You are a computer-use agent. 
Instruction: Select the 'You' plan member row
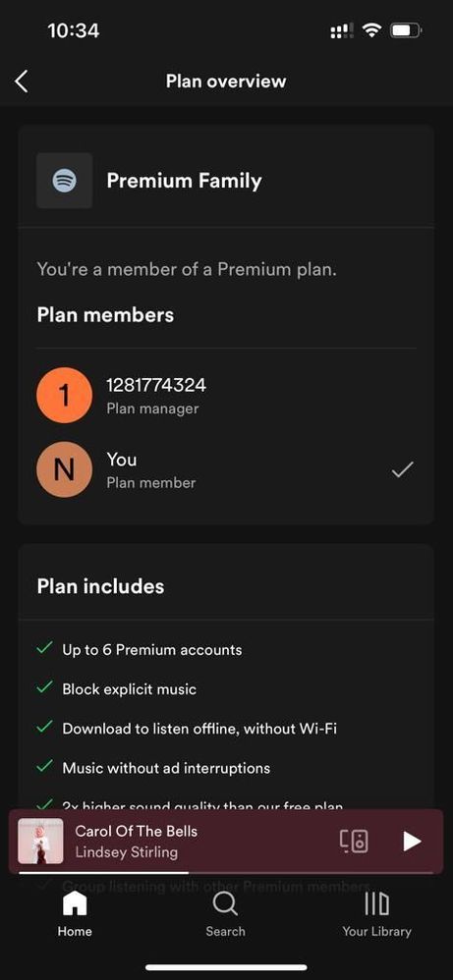pos(226,469)
